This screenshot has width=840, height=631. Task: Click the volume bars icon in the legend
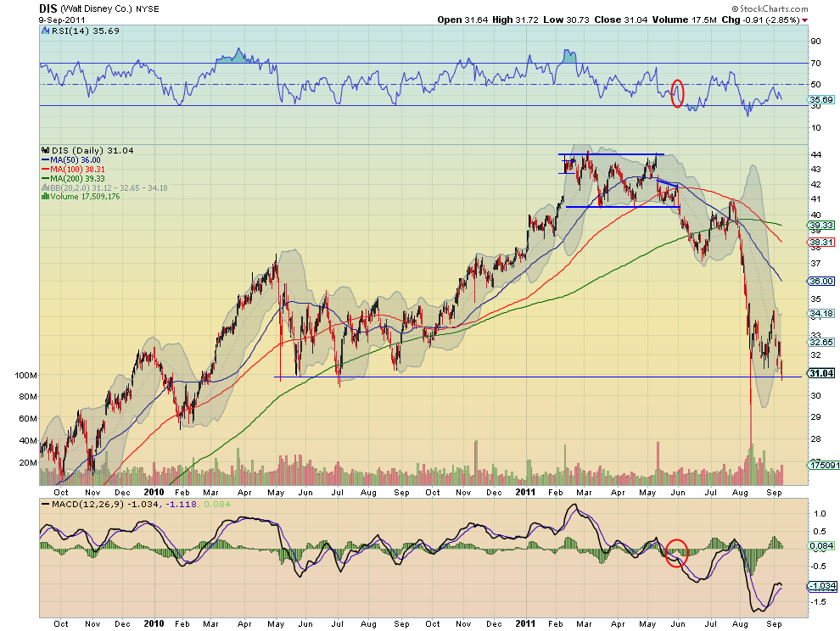[x=46, y=197]
